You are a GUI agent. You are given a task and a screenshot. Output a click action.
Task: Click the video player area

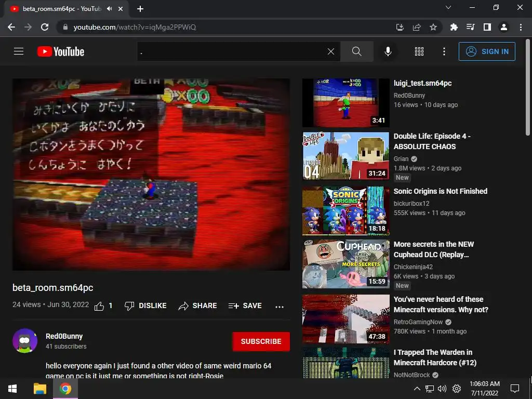pyautogui.click(x=151, y=175)
